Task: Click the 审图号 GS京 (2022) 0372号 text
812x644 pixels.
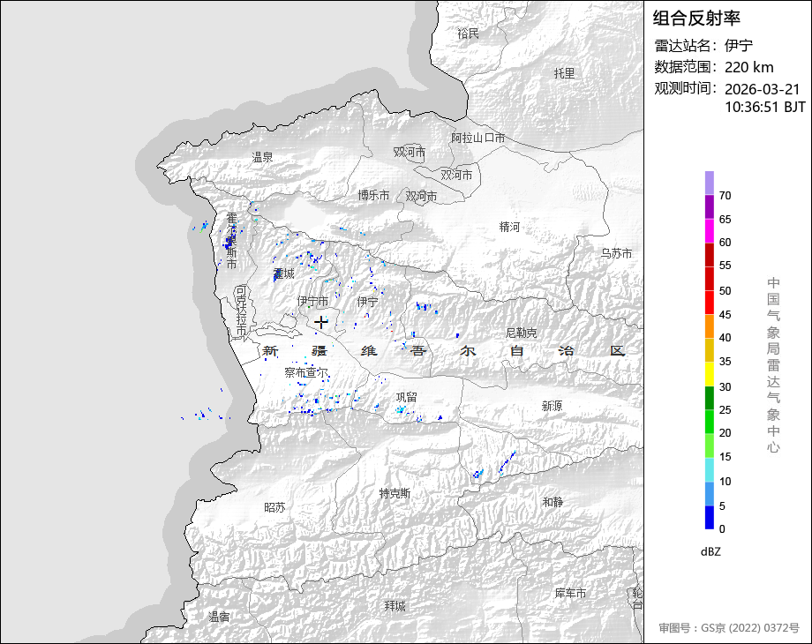Action: click(729, 628)
